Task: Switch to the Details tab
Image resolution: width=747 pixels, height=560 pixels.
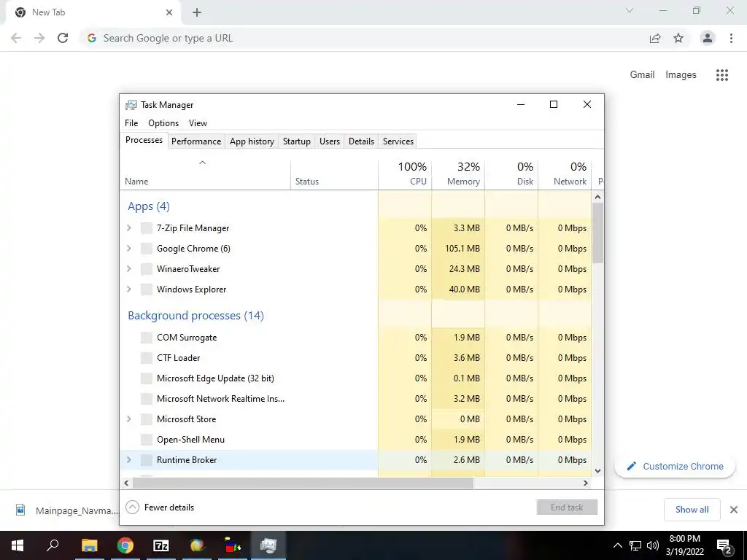Action: tap(362, 141)
